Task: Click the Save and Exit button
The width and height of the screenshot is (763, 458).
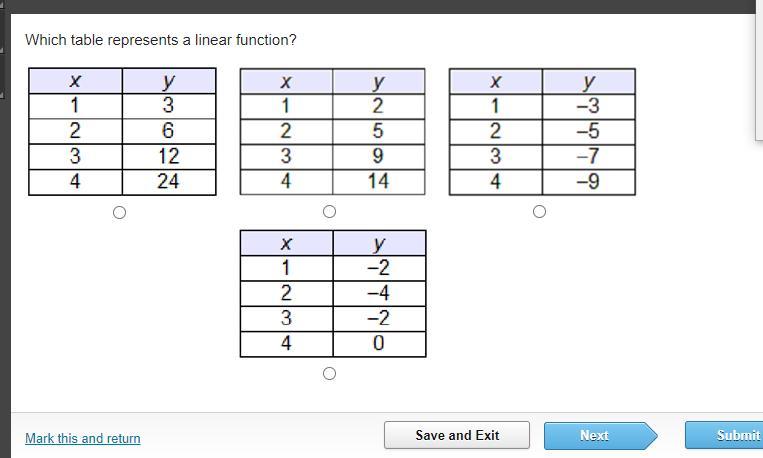Action: pyautogui.click(x=457, y=435)
